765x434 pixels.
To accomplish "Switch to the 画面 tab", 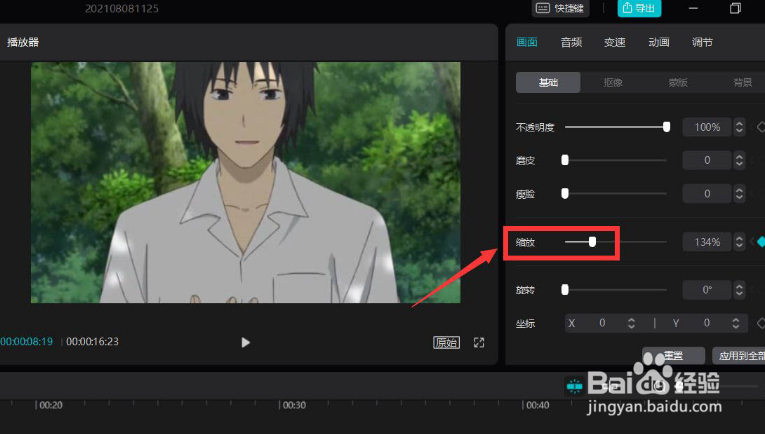I will click(x=527, y=42).
